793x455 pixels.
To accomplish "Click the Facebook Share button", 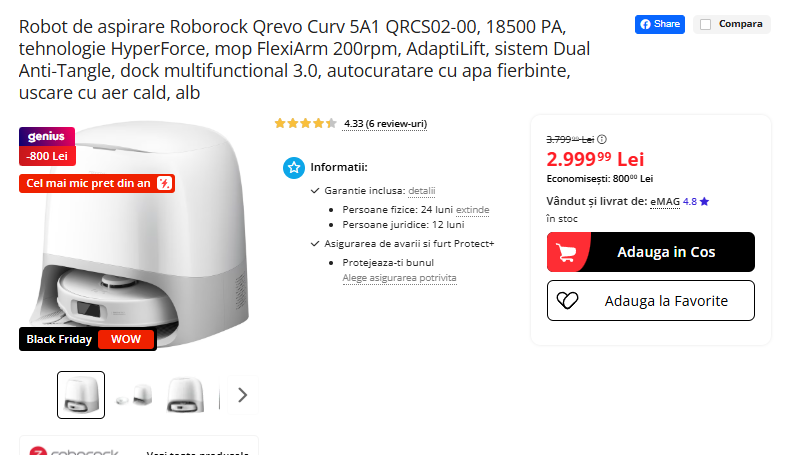I will [659, 24].
